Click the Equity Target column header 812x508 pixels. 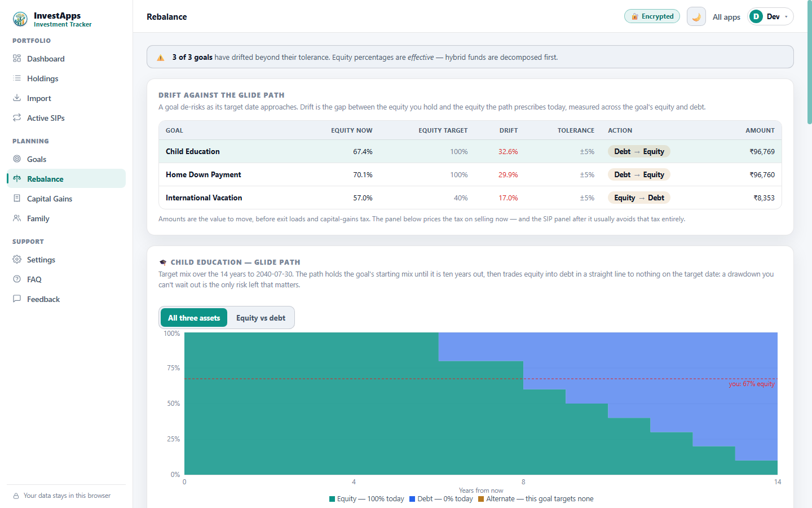[x=443, y=130]
